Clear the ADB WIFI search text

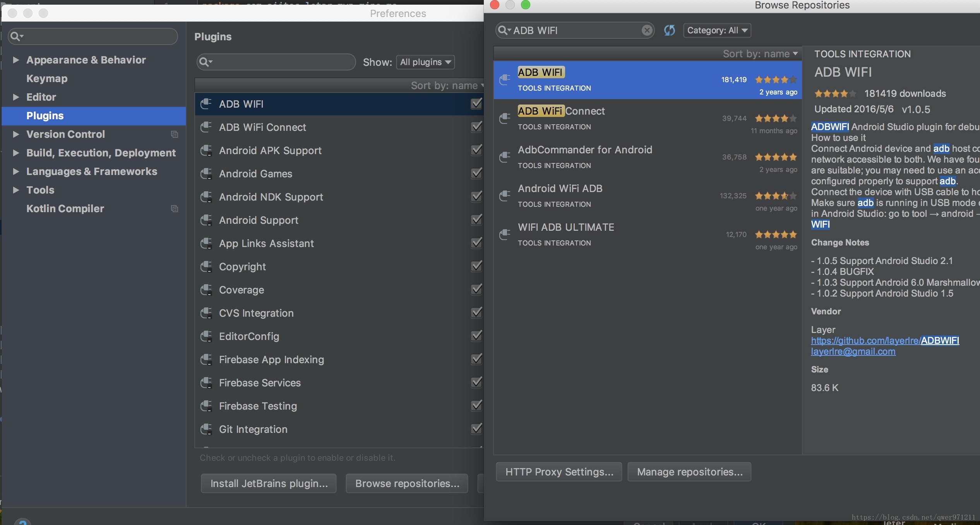[x=647, y=30]
